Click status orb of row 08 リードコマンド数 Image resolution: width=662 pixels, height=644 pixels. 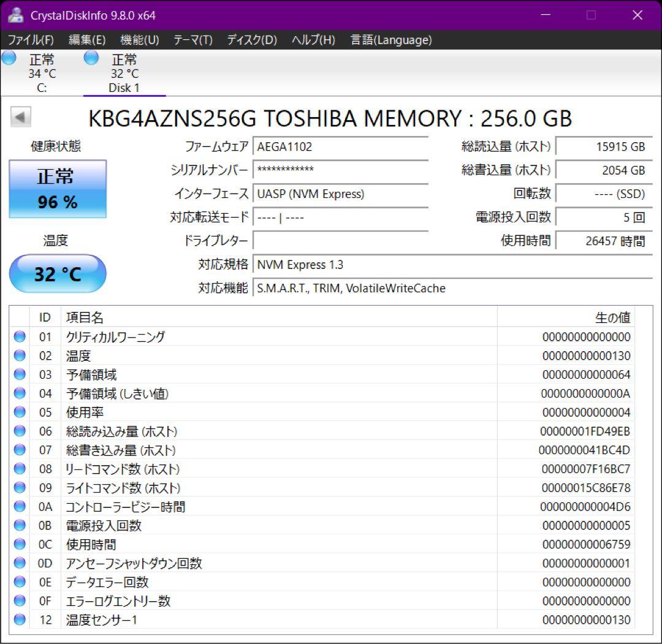tap(20, 468)
